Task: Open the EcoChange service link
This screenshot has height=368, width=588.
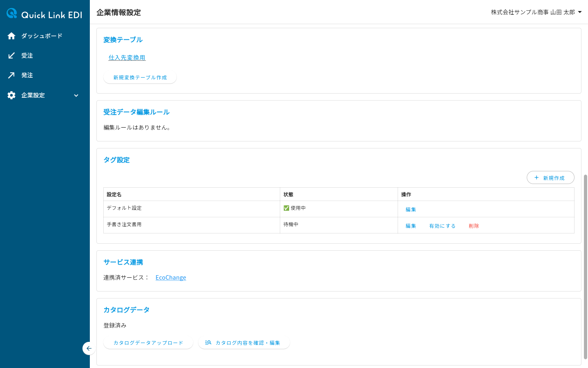Action: (x=171, y=278)
